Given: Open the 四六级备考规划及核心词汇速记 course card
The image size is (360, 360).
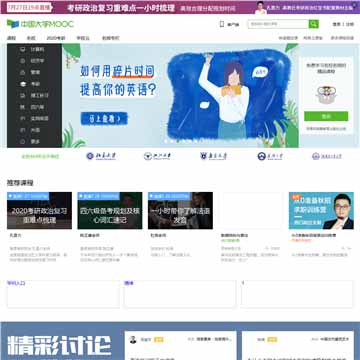Looking at the screenshot, I should (x=110, y=227).
